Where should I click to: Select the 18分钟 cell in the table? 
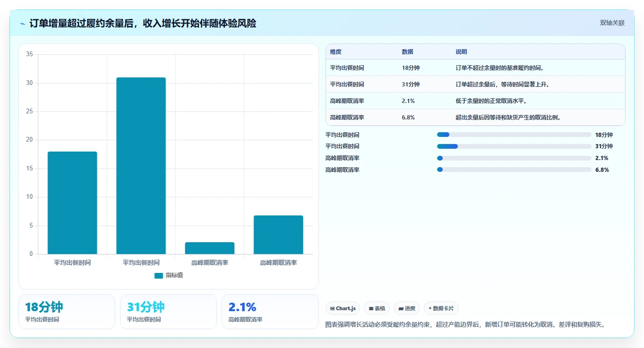pyautogui.click(x=411, y=68)
